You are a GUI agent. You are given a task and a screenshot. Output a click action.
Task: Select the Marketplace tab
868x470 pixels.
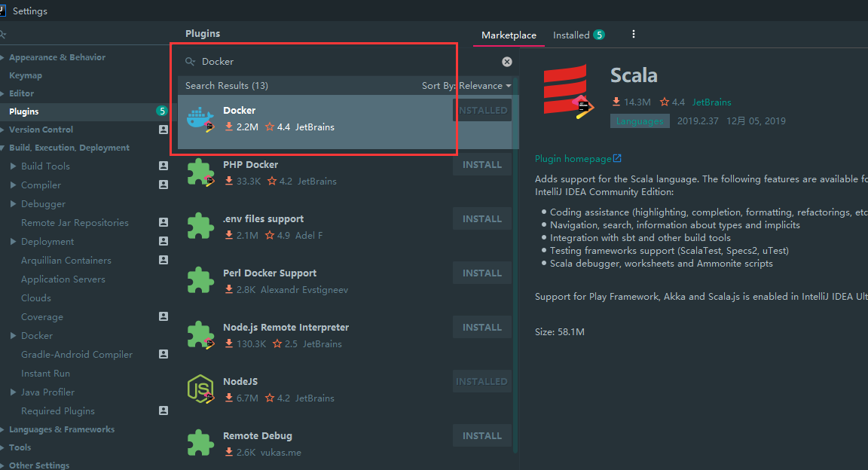tap(509, 35)
